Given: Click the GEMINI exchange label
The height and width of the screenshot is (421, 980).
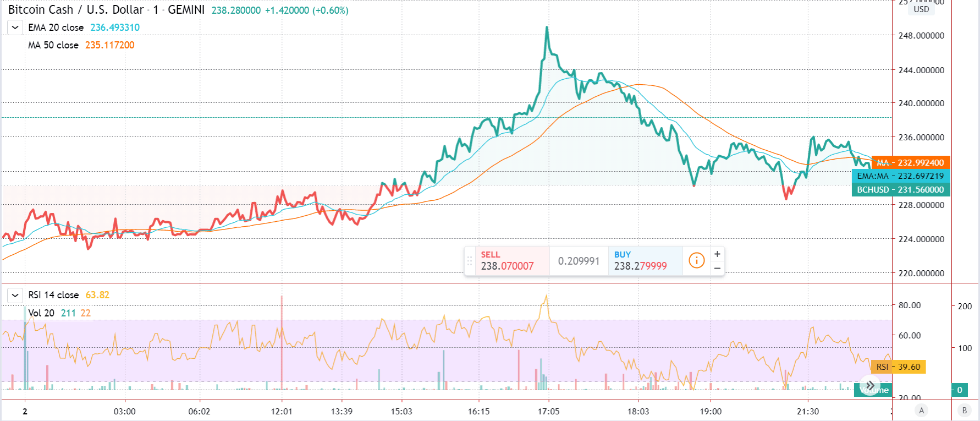Looking at the screenshot, I should [186, 10].
